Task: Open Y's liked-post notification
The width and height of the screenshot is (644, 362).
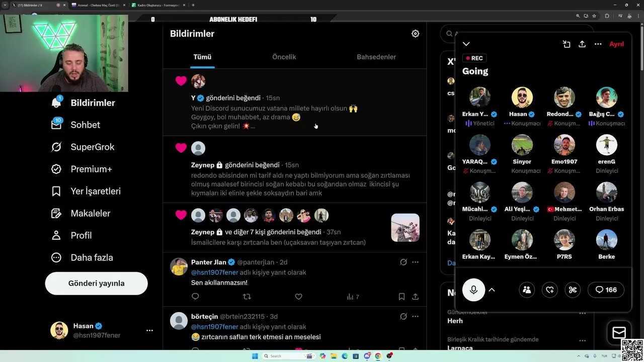Action: click(x=294, y=103)
